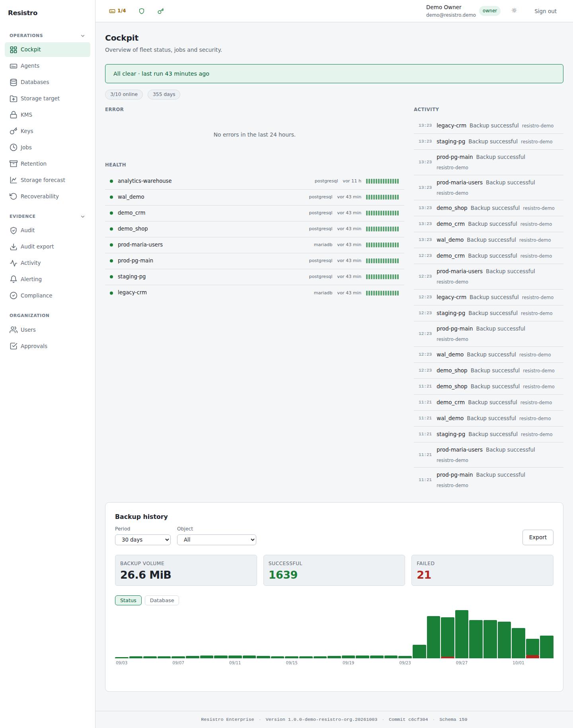Viewport: 573px width, 728px height.
Task: Select demo_crm in the health list
Action: point(255,213)
